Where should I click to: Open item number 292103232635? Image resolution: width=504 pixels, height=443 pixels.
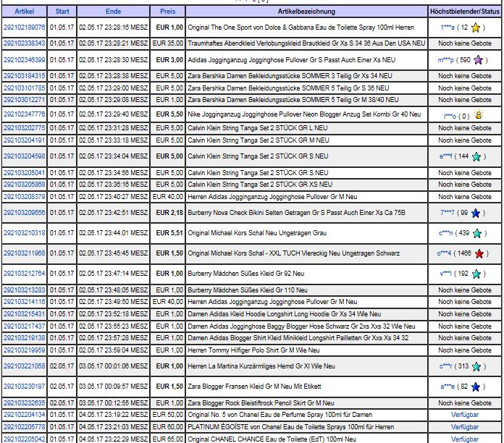coord(25,403)
